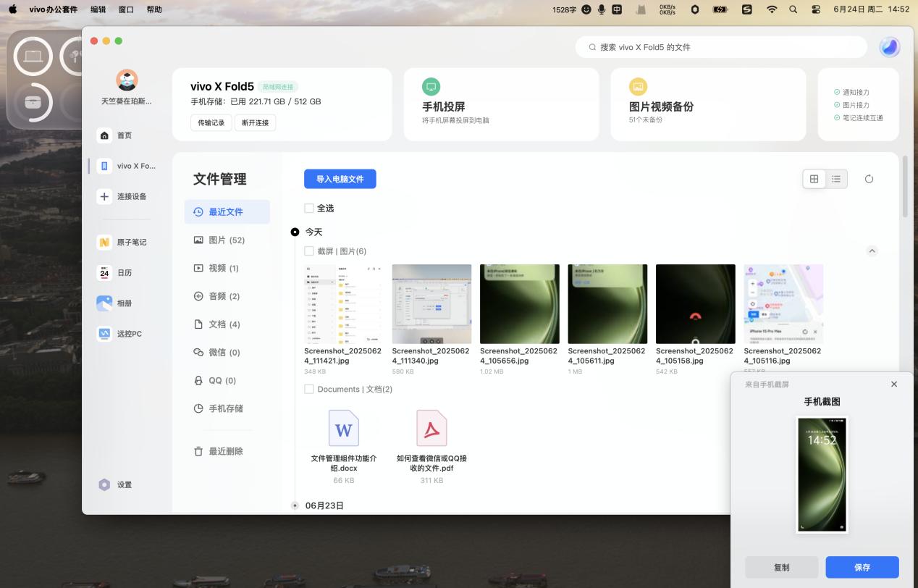918x588 pixels.
Task: Open the 相册 album icon
Action: tap(104, 303)
